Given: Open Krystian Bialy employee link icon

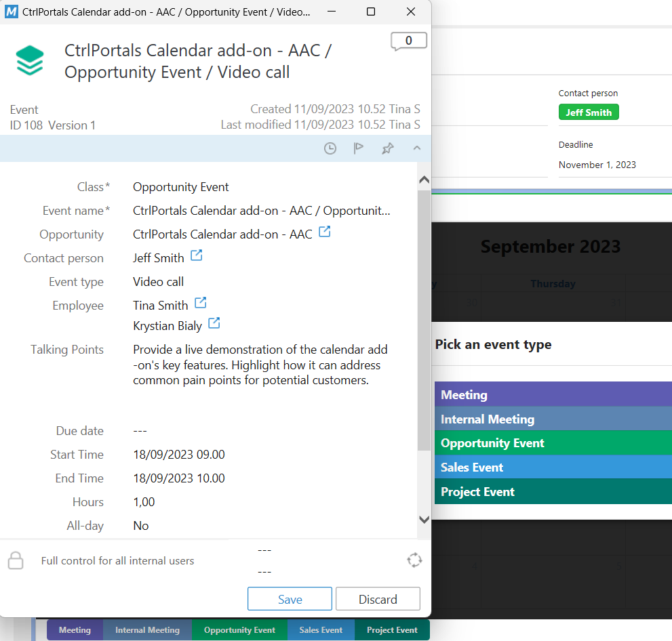Looking at the screenshot, I should (214, 323).
